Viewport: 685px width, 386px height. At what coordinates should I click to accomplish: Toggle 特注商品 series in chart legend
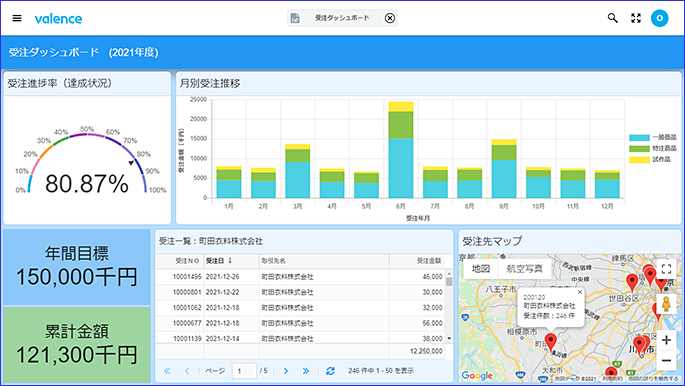pos(653,148)
